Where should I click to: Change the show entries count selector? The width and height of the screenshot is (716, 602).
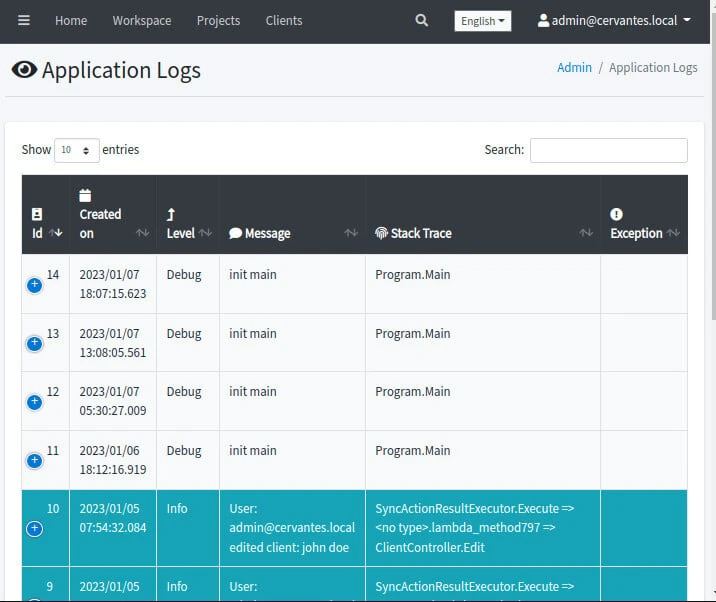point(76,150)
